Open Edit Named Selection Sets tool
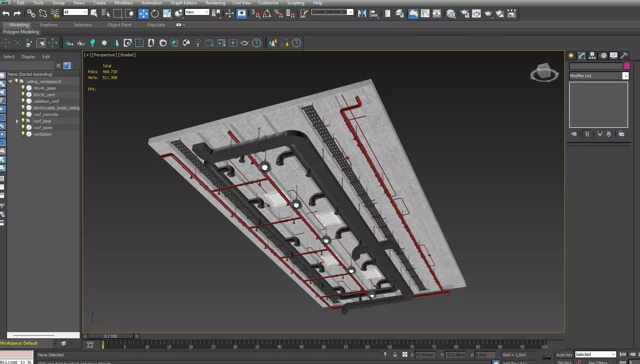 pos(303,14)
